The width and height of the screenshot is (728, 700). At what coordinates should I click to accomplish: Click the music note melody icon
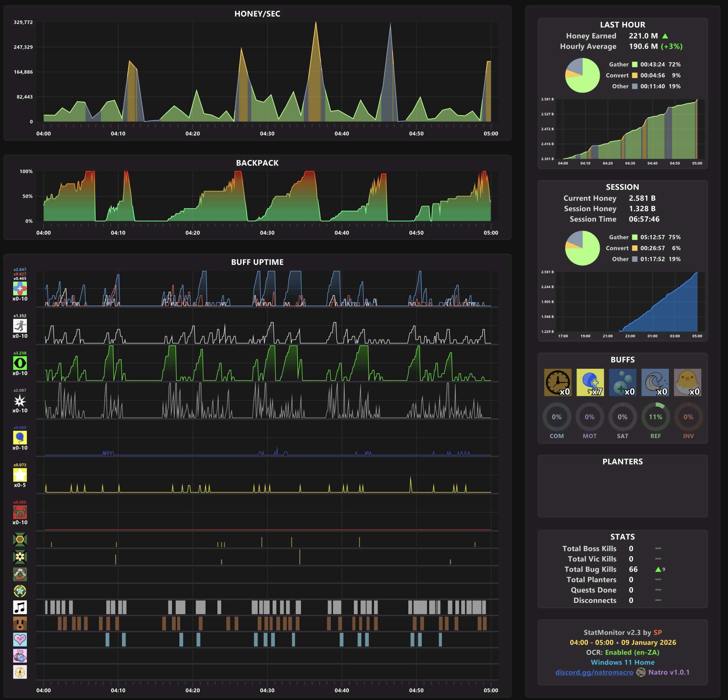[x=20, y=607]
